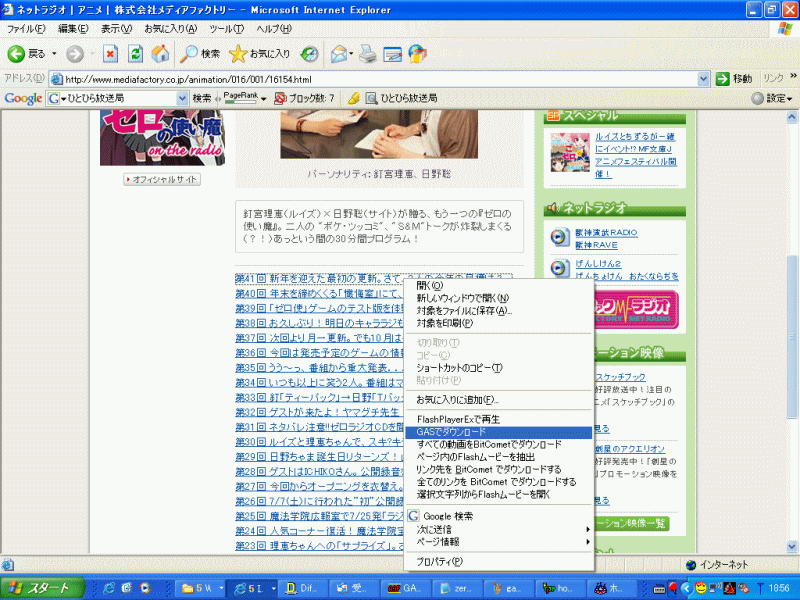
Task: Click into the address bar URL field
Action: (x=381, y=79)
